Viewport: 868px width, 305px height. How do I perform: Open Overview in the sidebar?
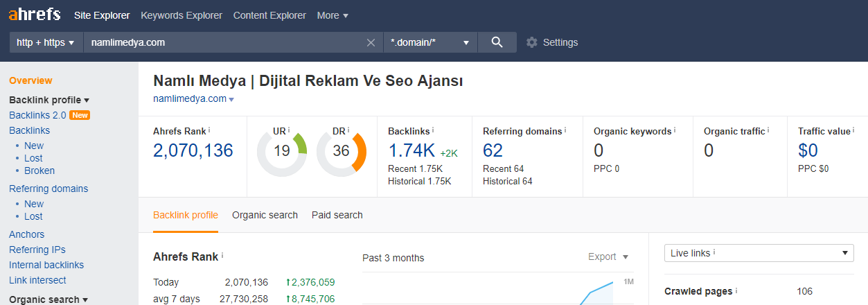(30, 80)
